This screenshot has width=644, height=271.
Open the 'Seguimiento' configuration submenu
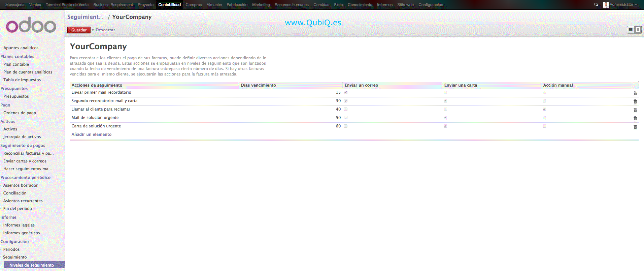coord(15,257)
